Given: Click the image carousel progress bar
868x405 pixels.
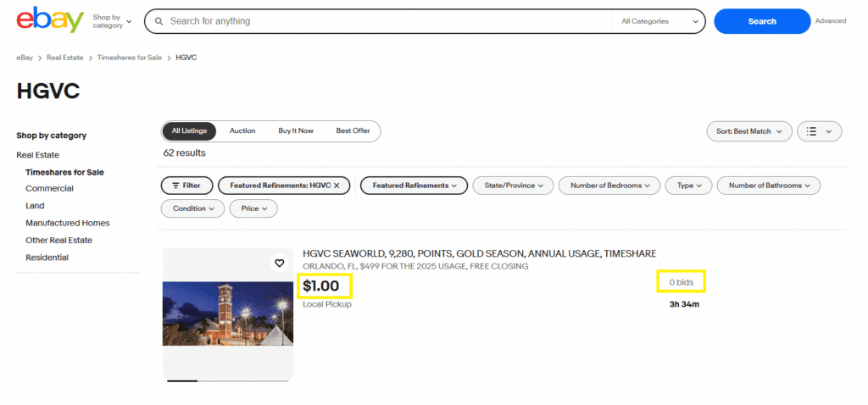Looking at the screenshot, I should 227,380.
